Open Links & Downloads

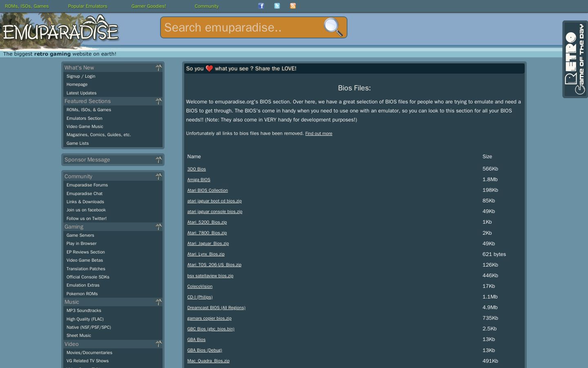[85, 202]
